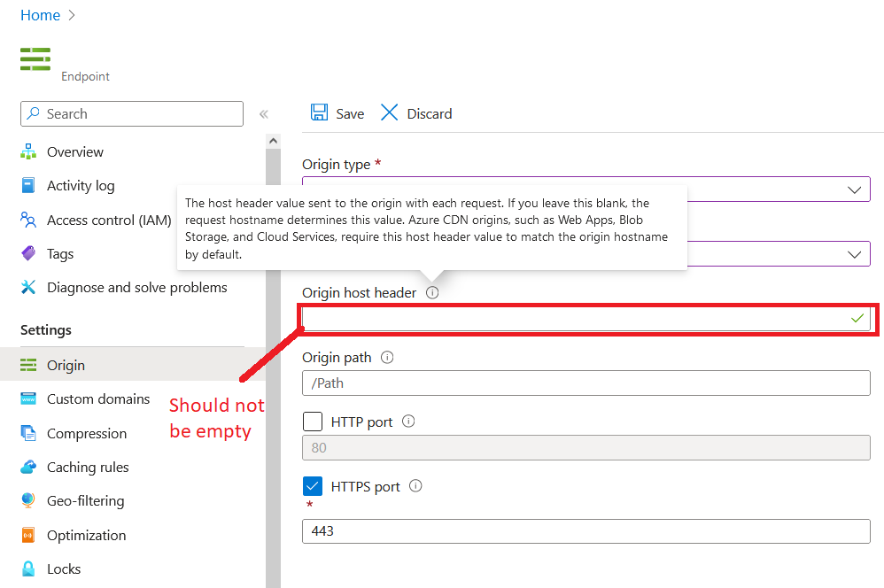Click the Tags icon
The height and width of the screenshot is (588, 884).
(27, 253)
